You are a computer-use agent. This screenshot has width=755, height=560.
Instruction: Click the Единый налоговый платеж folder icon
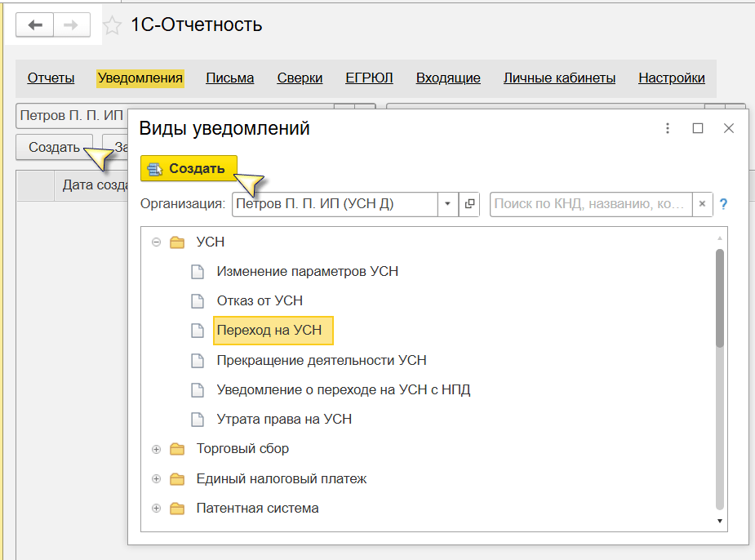pyautogui.click(x=177, y=479)
